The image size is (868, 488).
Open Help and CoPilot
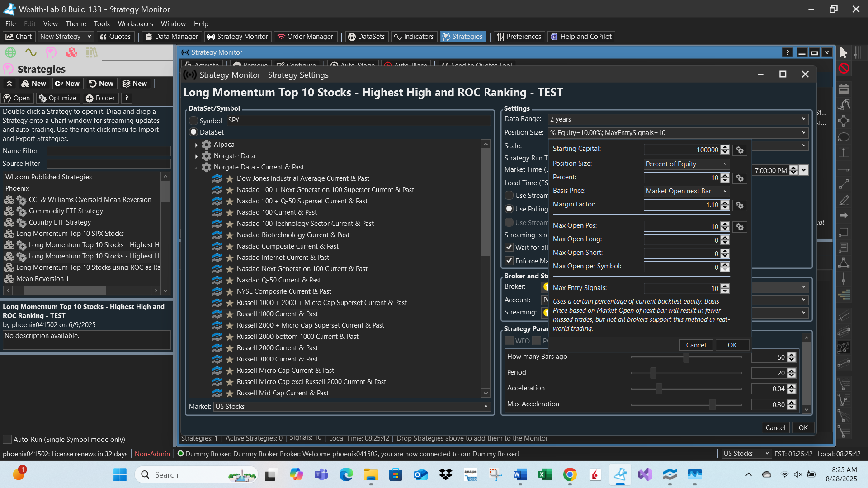coord(581,37)
